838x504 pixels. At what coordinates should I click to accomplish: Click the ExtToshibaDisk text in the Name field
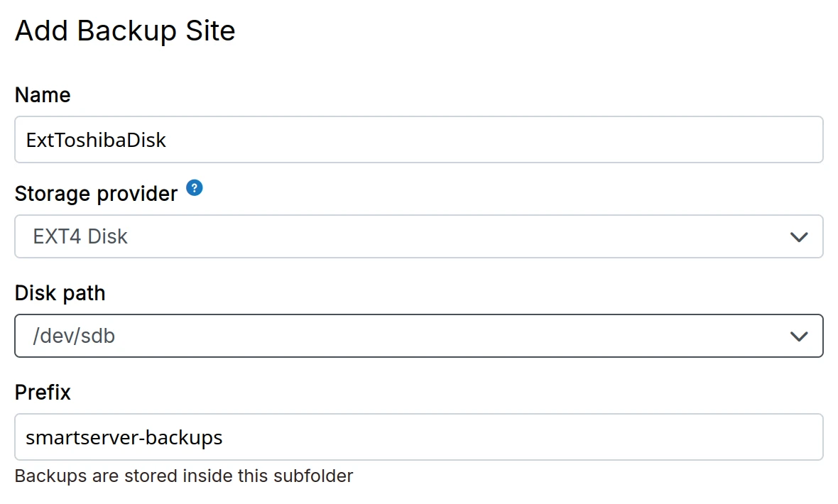pos(96,140)
